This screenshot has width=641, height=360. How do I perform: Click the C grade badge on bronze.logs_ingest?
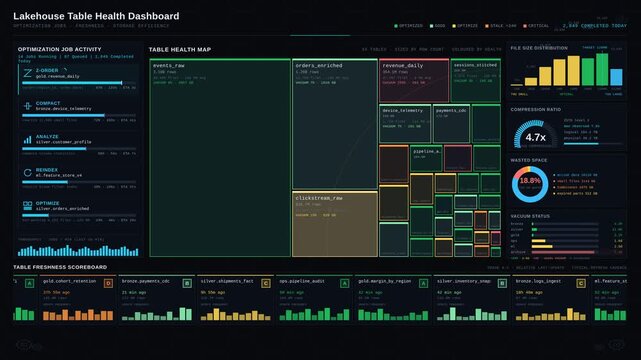(581, 283)
